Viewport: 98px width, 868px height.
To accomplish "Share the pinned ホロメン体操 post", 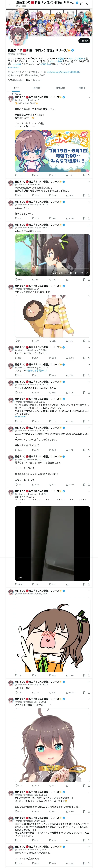I will 89,175.
